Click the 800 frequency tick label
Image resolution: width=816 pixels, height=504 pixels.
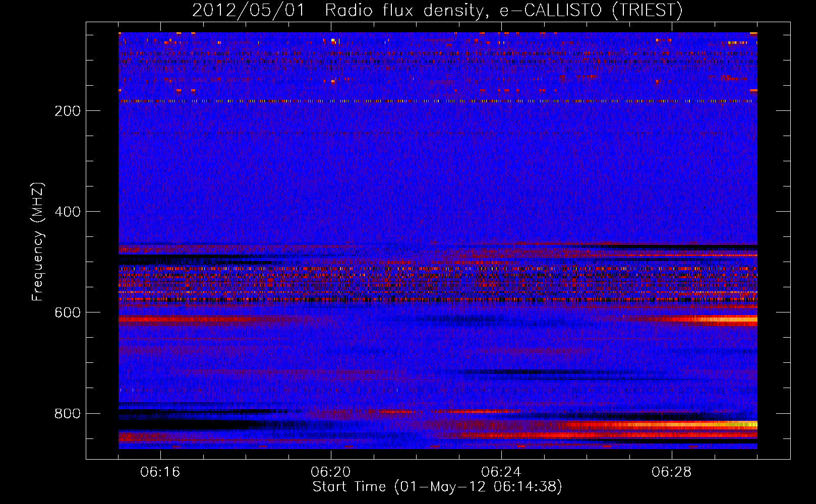(68, 414)
